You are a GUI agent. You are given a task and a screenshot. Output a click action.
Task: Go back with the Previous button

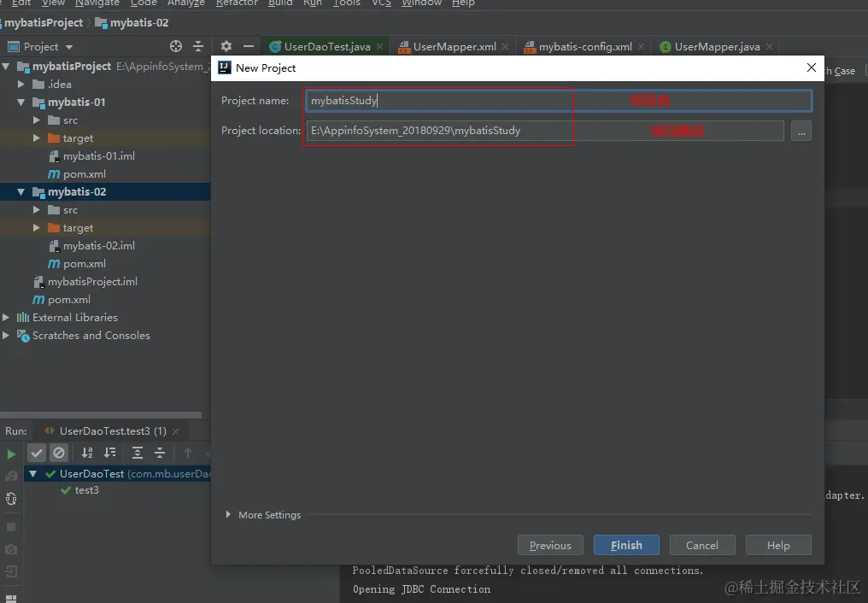click(x=550, y=545)
